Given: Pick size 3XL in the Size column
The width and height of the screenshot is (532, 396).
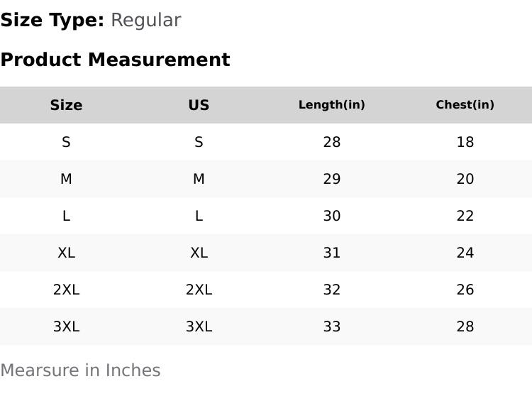Looking at the screenshot, I should pos(66,326).
